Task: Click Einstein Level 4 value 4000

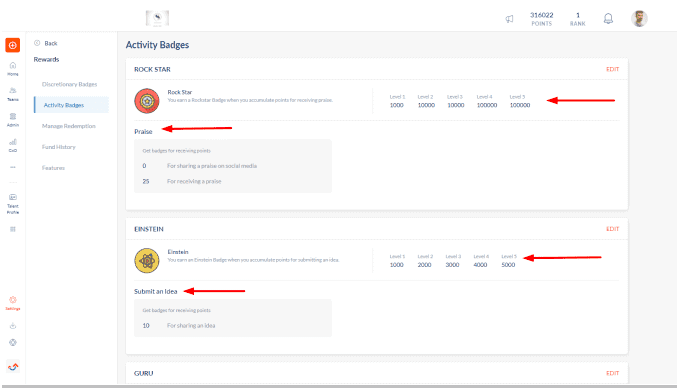Action: pyautogui.click(x=480, y=264)
